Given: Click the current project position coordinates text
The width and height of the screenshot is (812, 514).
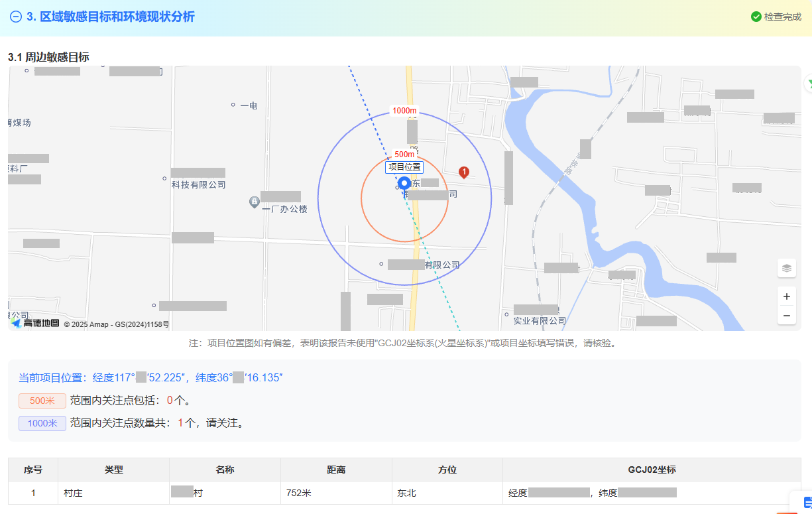Looking at the screenshot, I should coord(151,378).
